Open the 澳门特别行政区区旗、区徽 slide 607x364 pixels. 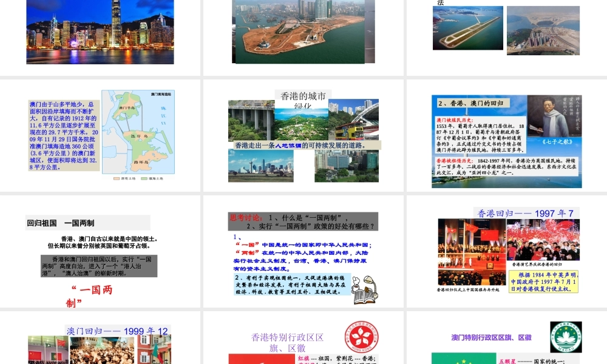507,338
